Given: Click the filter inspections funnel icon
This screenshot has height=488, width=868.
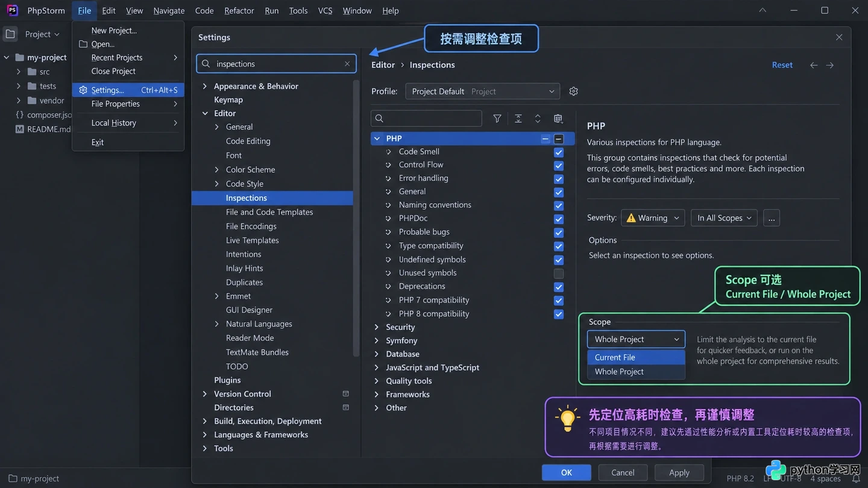Looking at the screenshot, I should (497, 119).
